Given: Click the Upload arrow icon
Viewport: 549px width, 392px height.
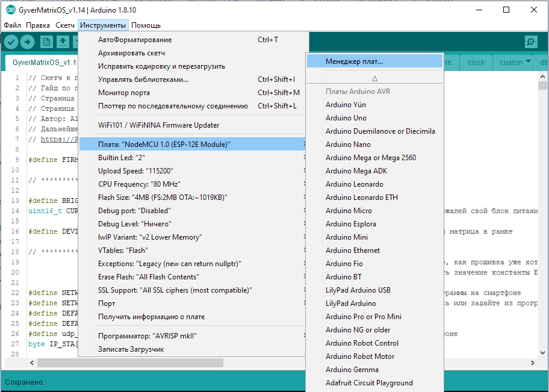Looking at the screenshot, I should click(27, 42).
